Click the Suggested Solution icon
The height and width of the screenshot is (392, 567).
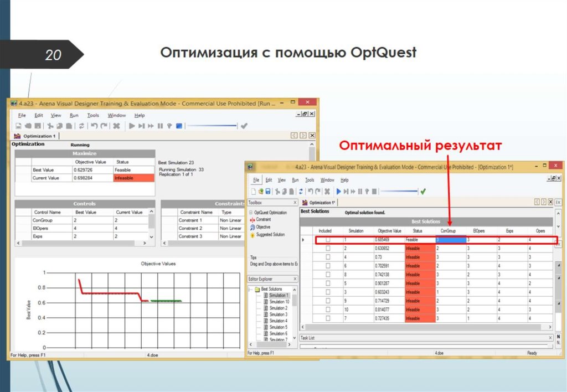252,234
